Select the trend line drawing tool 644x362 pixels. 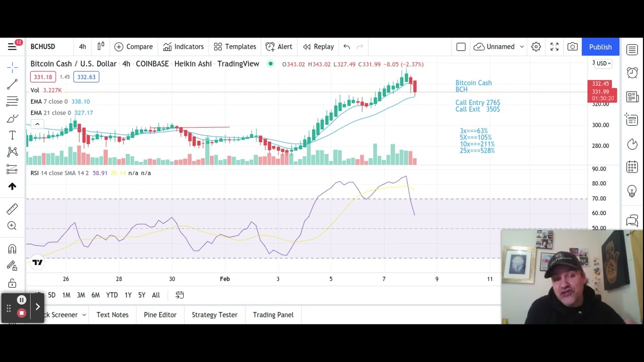tap(12, 84)
